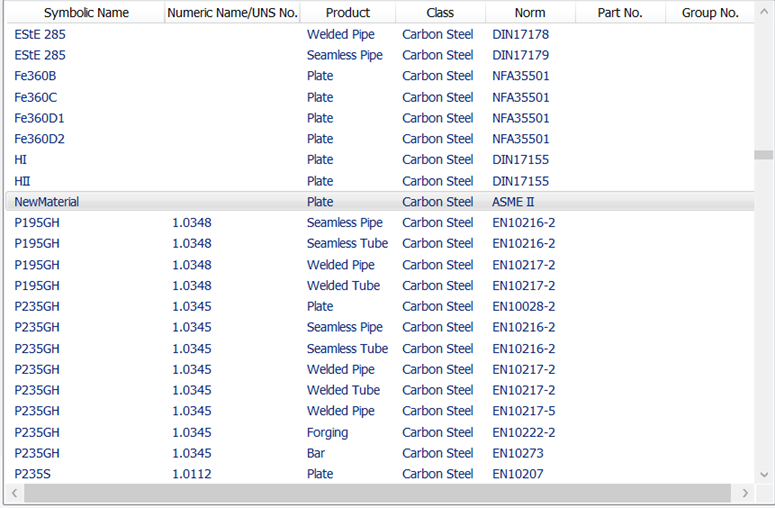
Task: Select the HII DIN17155 row
Action: tap(380, 181)
